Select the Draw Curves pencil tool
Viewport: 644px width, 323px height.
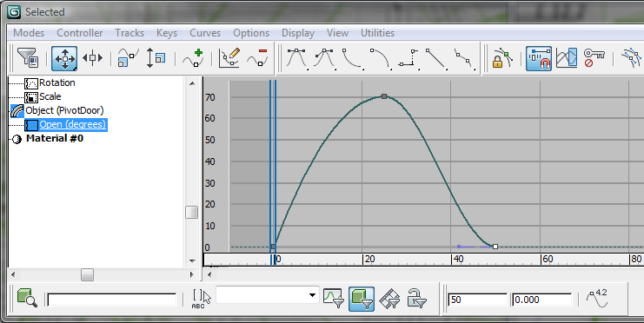pyautogui.click(x=229, y=58)
